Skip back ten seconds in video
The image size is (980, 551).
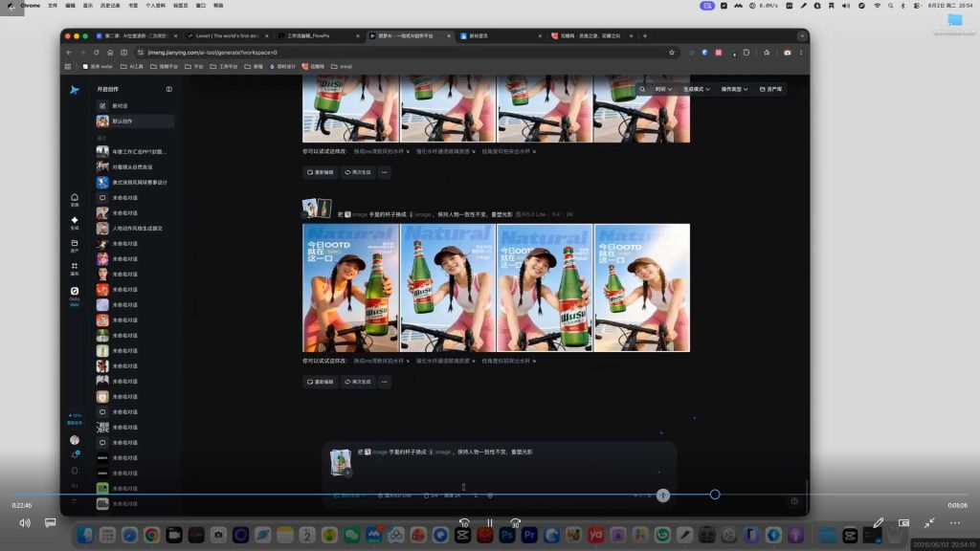[464, 523]
